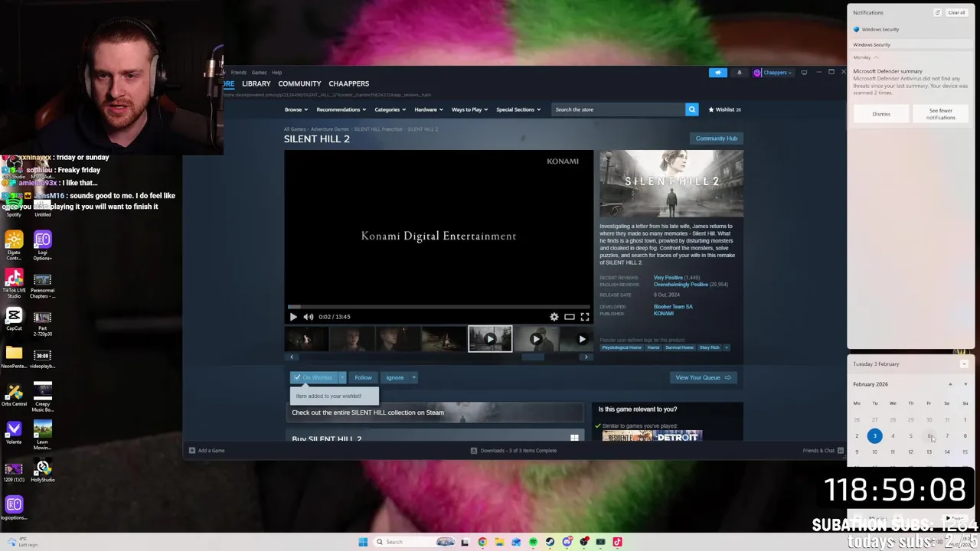Viewport: 980px width, 551px height.
Task: Open CapCut desktop shortcut
Action: tap(14, 319)
